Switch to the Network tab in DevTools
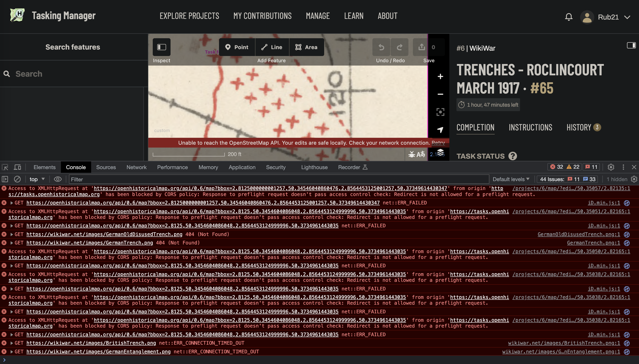The height and width of the screenshot is (364, 639). click(x=136, y=167)
